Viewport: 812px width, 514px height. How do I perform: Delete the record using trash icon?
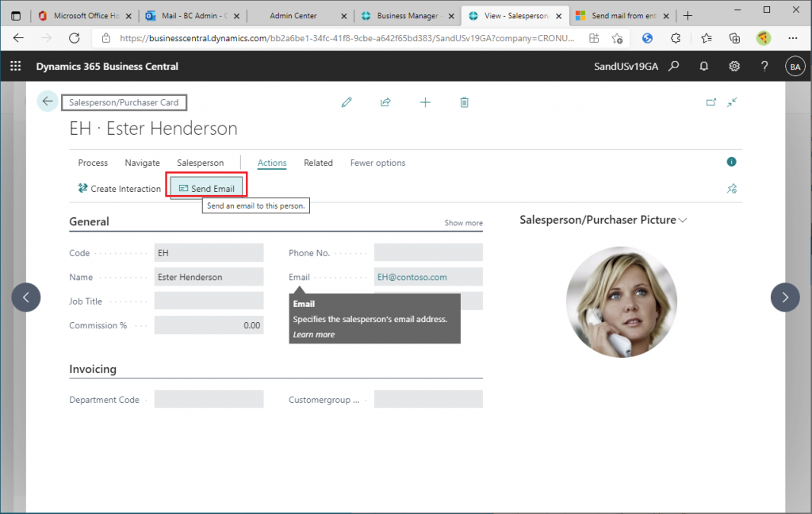465,102
